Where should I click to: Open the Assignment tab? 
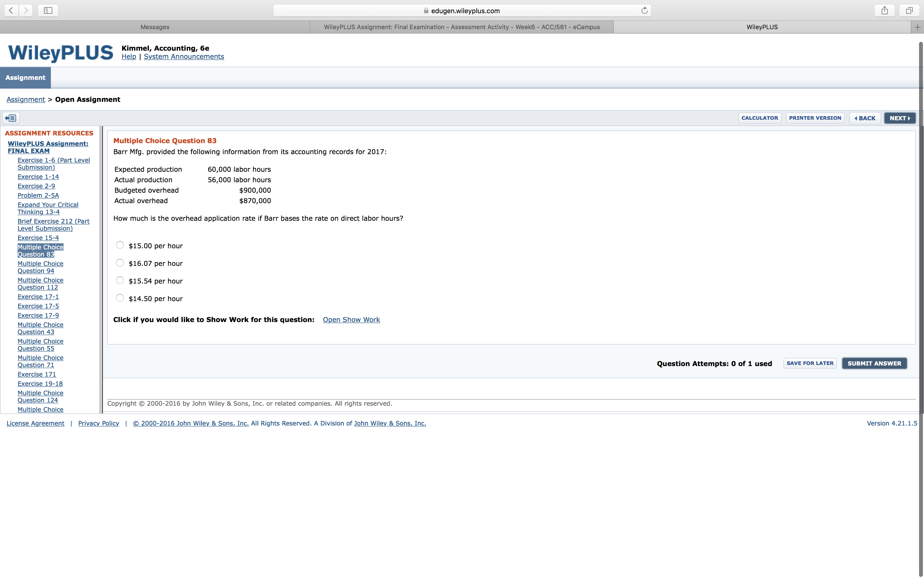[25, 78]
